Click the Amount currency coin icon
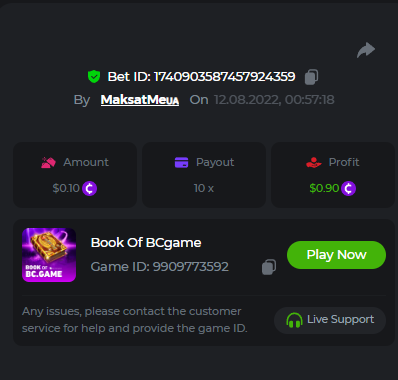The width and height of the screenshot is (398, 380). tap(89, 188)
